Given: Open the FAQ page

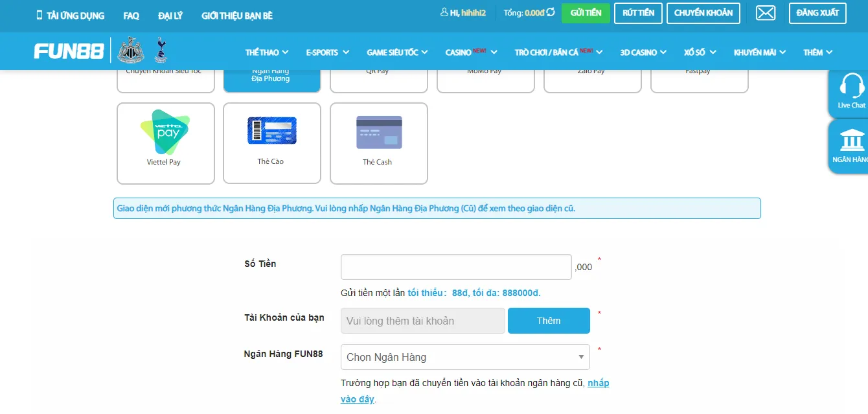Looking at the screenshot, I should coord(131,16).
